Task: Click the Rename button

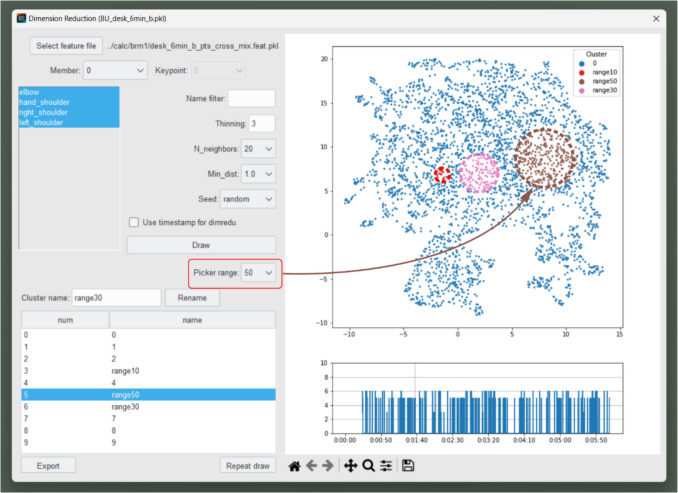Action: coord(192,298)
